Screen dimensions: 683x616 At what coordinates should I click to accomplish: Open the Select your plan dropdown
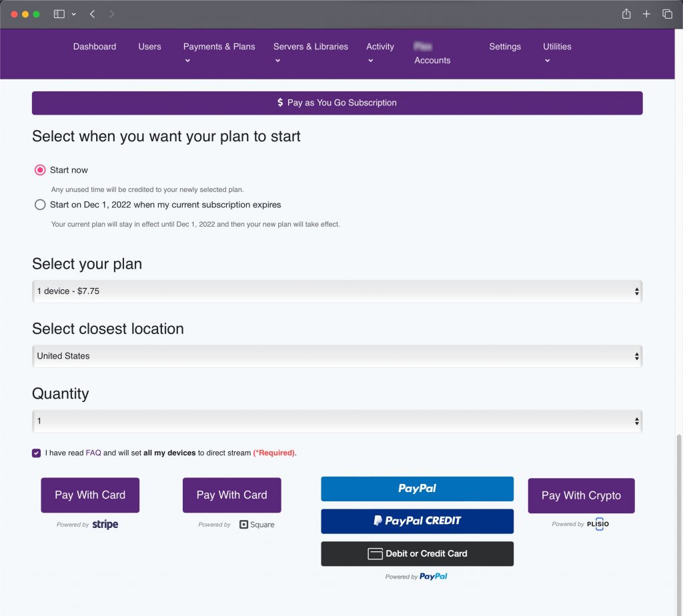pos(337,291)
